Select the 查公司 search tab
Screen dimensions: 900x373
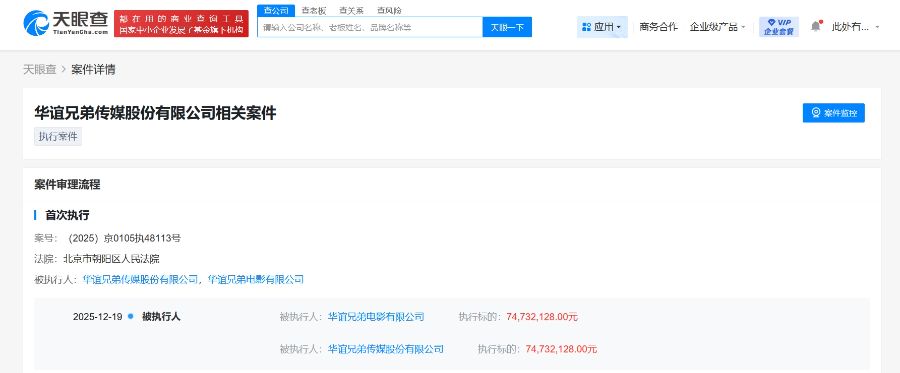(x=276, y=10)
